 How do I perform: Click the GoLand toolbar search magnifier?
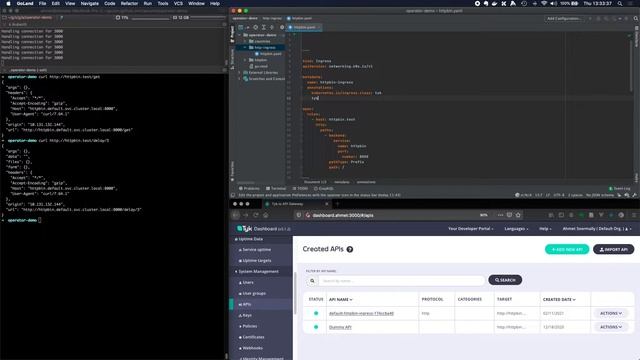(636, 18)
